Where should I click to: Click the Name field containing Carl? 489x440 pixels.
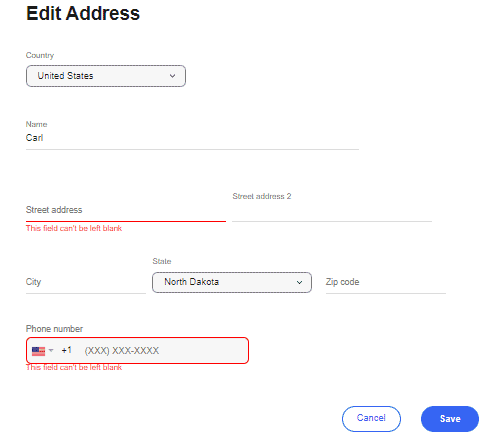point(192,138)
